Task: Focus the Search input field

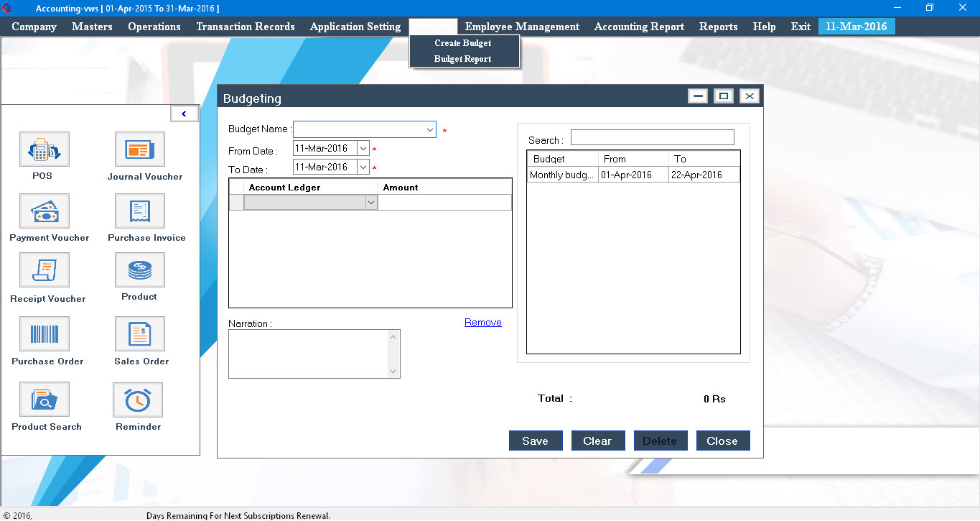Action: pos(652,137)
